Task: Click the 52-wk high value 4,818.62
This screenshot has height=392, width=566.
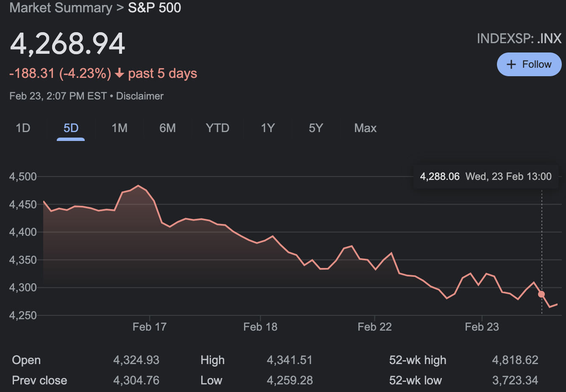Action: pos(515,360)
